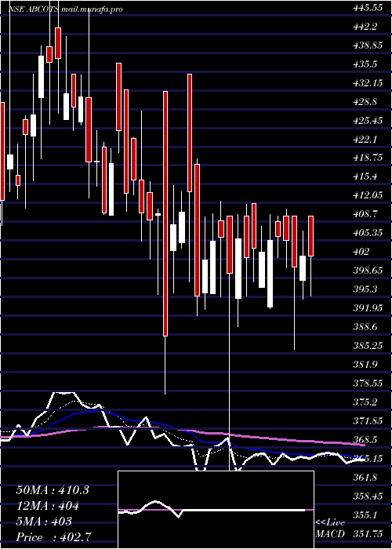
Task: Click the <<Live MACD label
Action: tap(330, 529)
